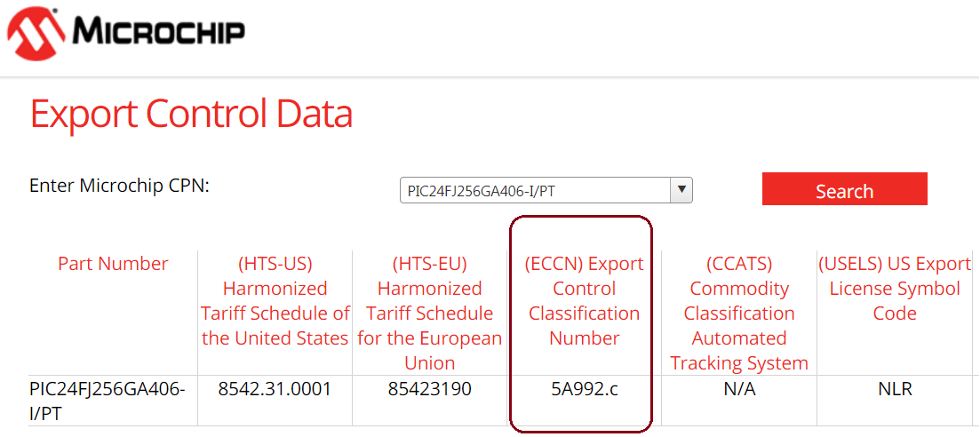This screenshot has height=437, width=980.
Task: Select the N/A CCATS cell
Action: tap(739, 389)
